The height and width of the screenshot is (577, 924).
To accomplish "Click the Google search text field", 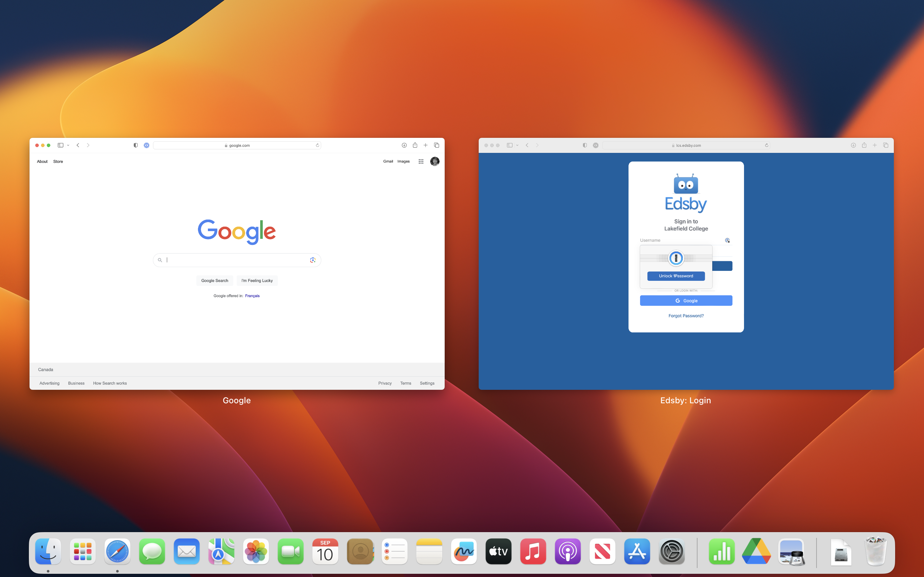I will tap(237, 260).
